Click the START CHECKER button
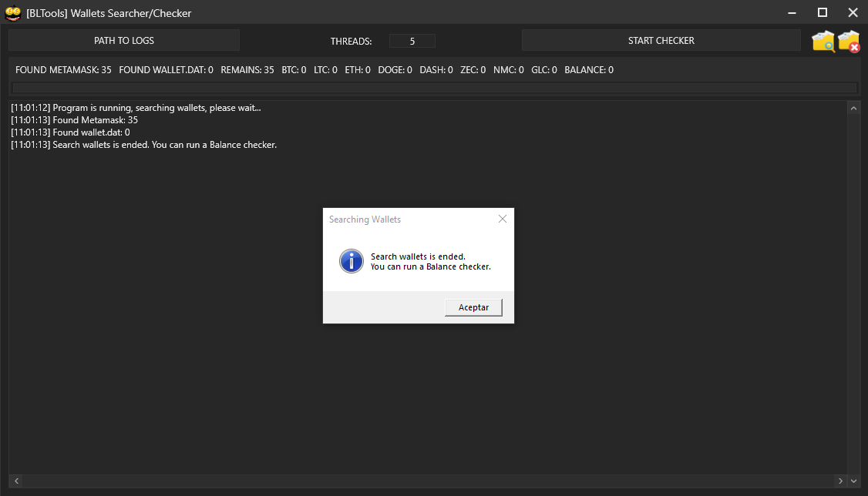868x496 pixels. [661, 40]
